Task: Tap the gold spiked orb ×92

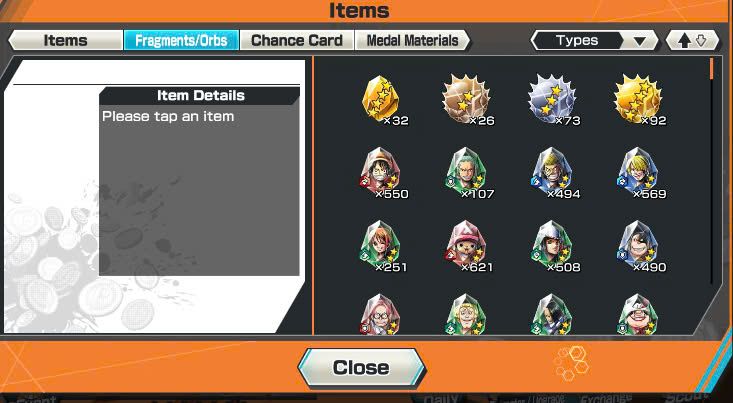Action: pyautogui.click(x=638, y=100)
